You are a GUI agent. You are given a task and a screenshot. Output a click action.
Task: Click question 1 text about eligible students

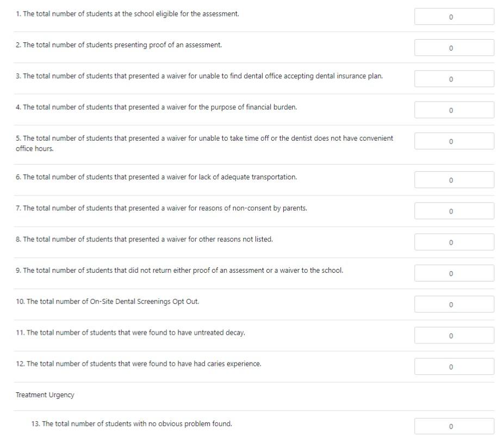click(x=127, y=14)
